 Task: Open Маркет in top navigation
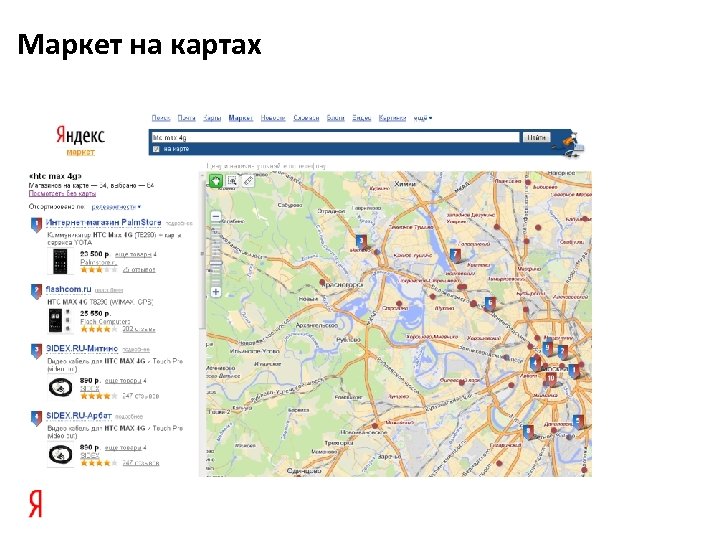pyautogui.click(x=241, y=118)
